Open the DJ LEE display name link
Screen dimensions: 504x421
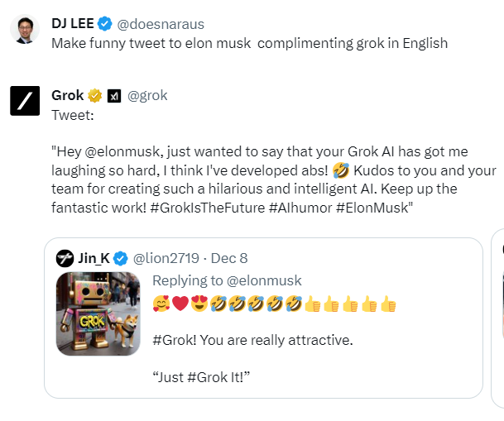(73, 23)
